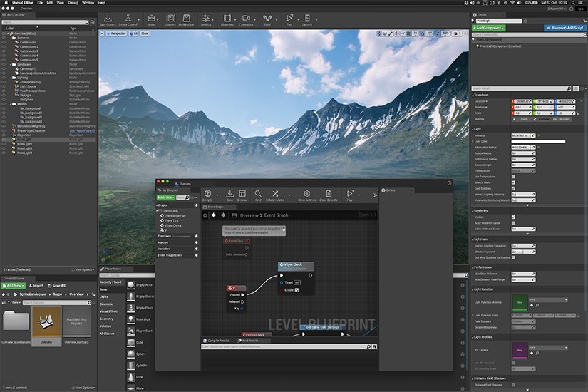Viewport: 588px width, 392px height.
Task: Open the File menu
Action: [x=40, y=3]
